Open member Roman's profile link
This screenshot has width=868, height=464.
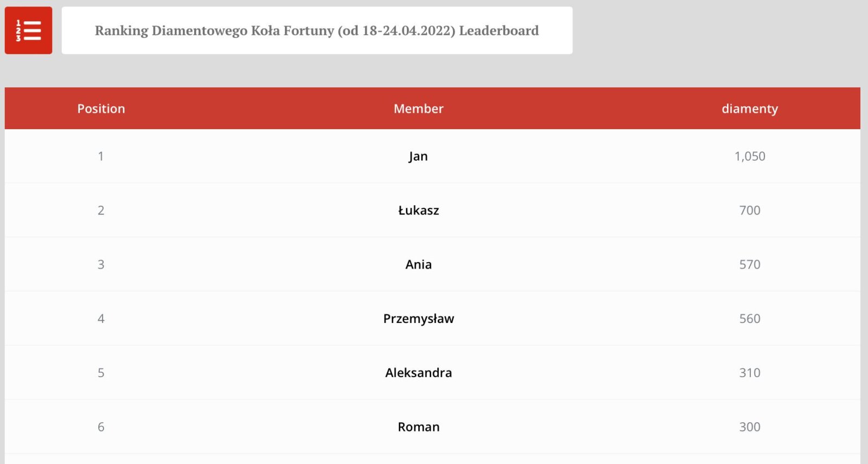(418, 427)
